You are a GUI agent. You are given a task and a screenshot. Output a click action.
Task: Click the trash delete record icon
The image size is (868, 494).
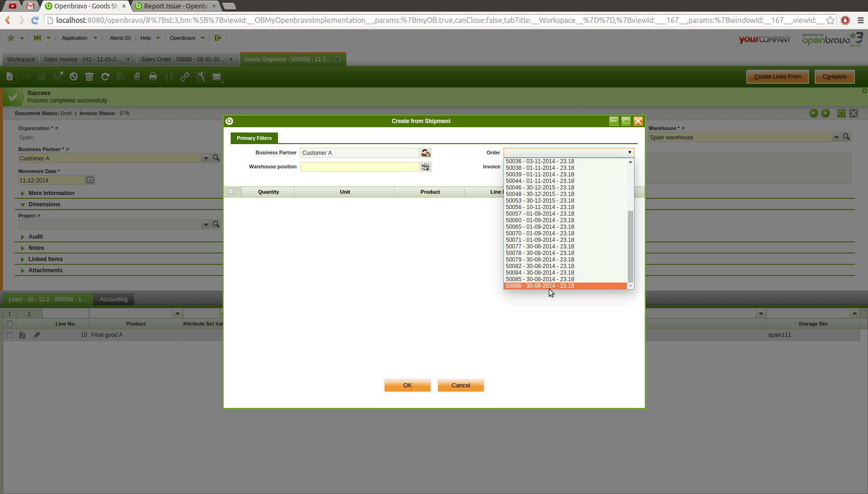click(x=89, y=77)
